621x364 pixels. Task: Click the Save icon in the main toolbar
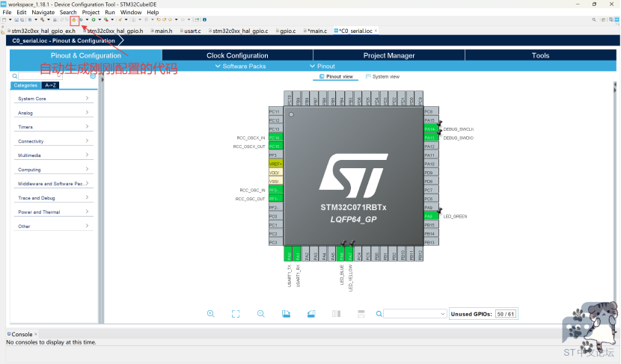[x=16, y=19]
